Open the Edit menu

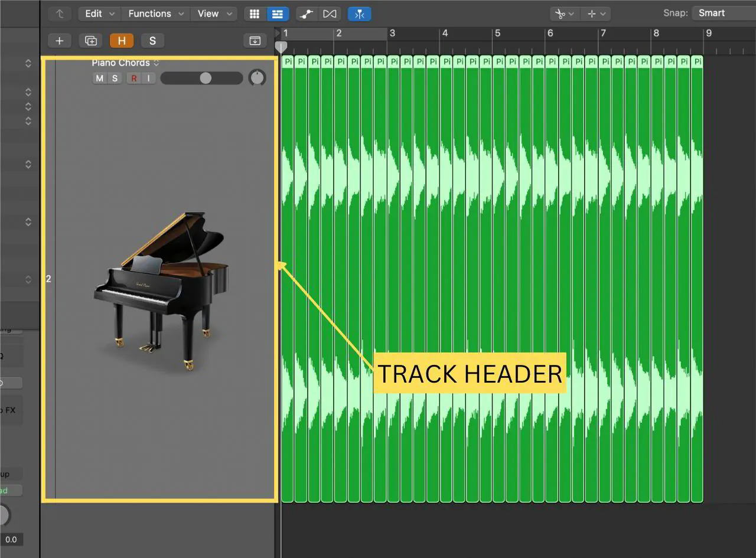tap(94, 14)
